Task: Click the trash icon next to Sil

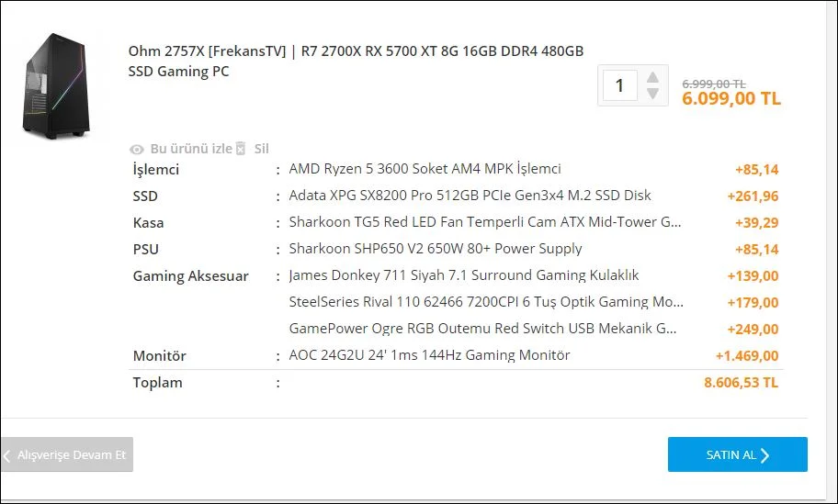Action: click(241, 149)
